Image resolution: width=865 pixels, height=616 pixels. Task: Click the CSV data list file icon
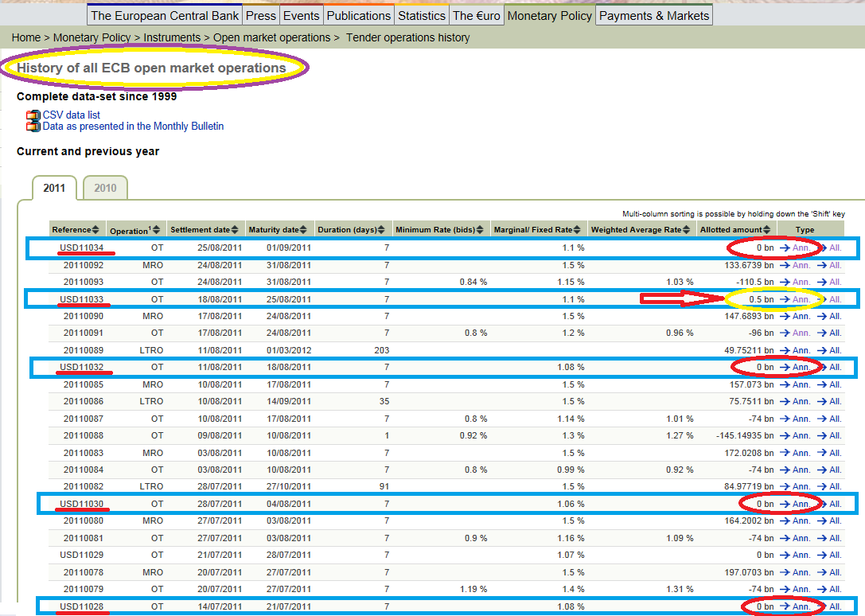[x=33, y=115]
